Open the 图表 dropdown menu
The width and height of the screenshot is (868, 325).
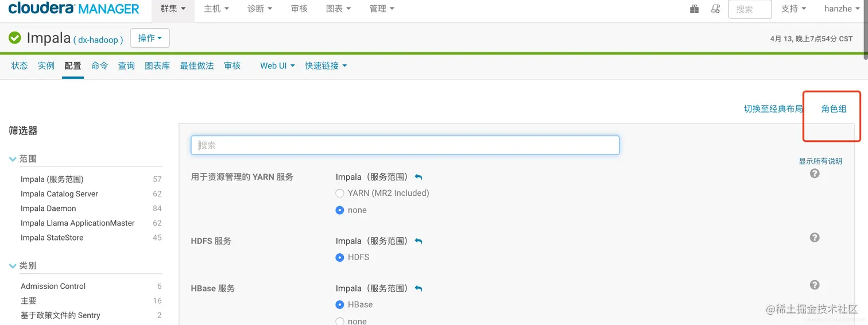[x=339, y=9]
